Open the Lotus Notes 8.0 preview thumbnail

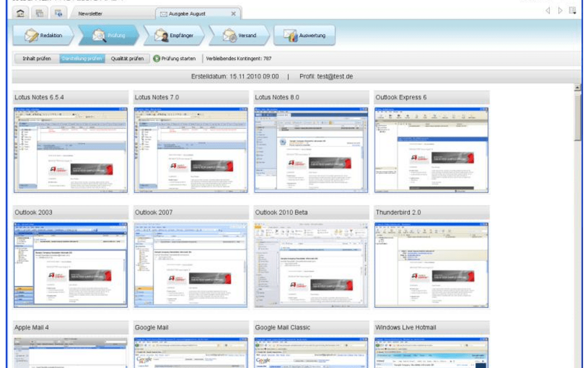[311, 150]
